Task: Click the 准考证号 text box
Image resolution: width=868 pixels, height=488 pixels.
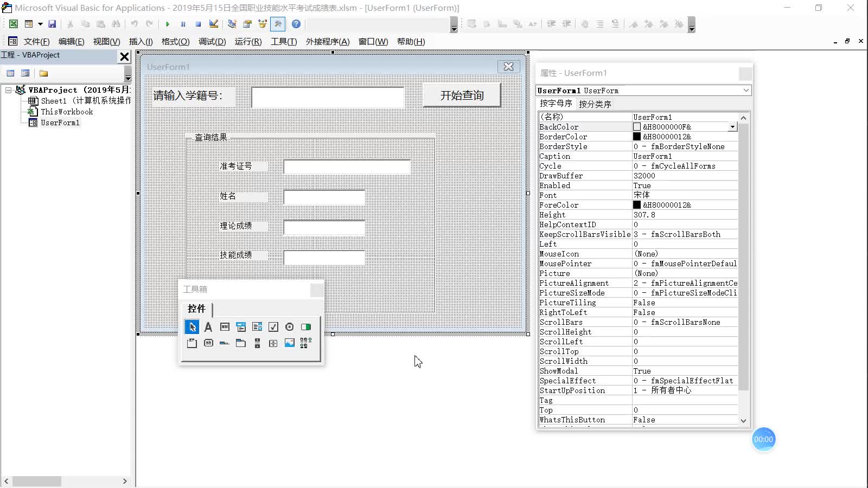Action: point(347,166)
